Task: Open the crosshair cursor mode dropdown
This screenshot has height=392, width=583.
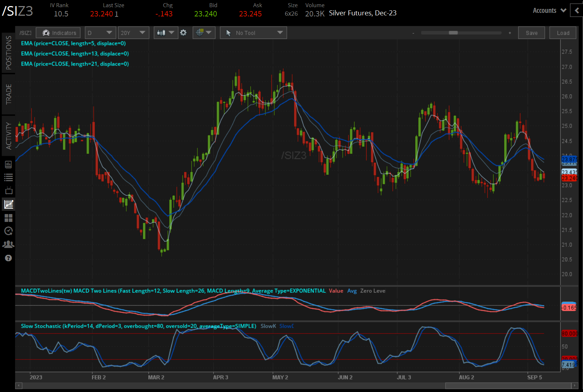Action: coord(204,33)
